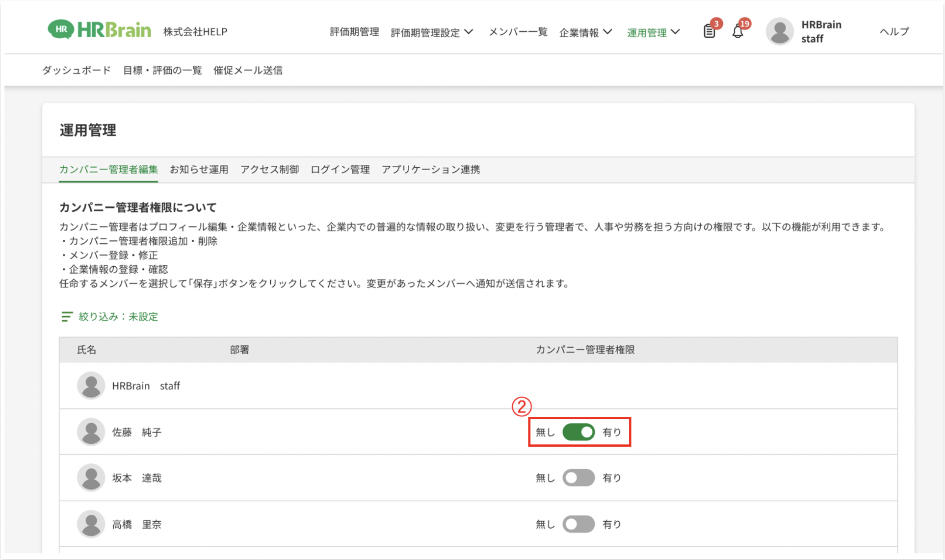Open the bell notifications icon
This screenshot has width=945, height=560.
737,32
